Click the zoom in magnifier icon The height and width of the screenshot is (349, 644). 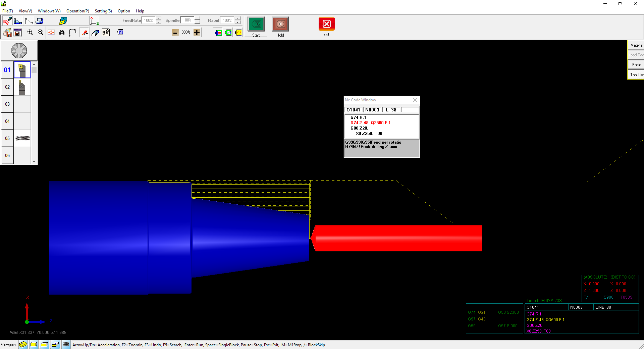coord(30,32)
